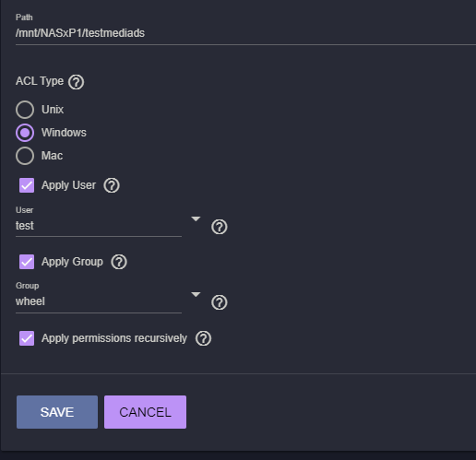Click the SAVE button
This screenshot has height=460, width=476.
(57, 412)
